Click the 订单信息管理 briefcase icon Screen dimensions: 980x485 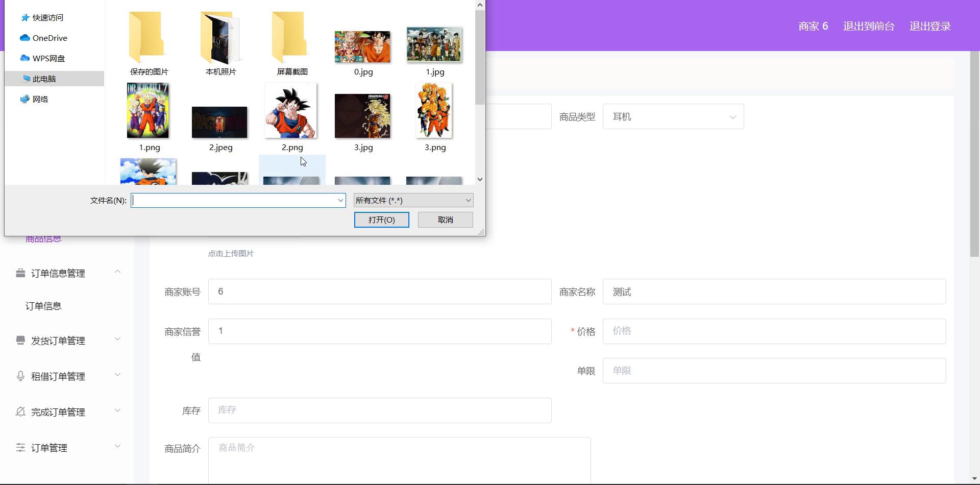tap(20, 273)
